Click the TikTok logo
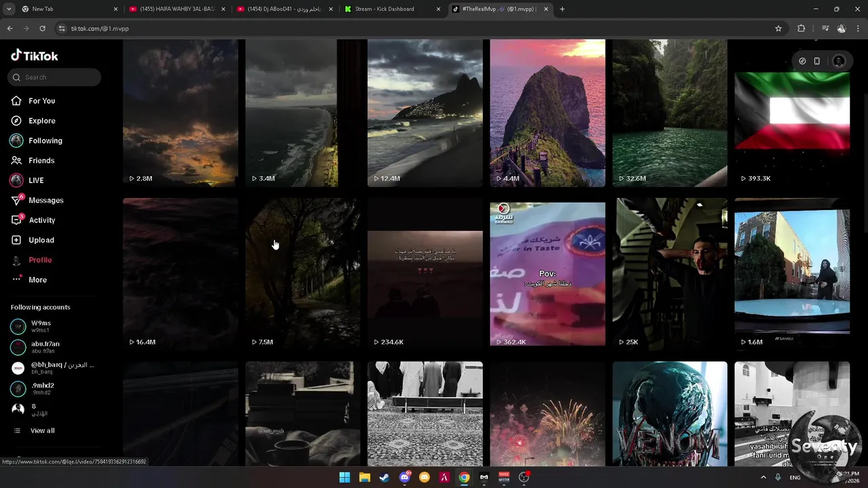 (x=34, y=56)
